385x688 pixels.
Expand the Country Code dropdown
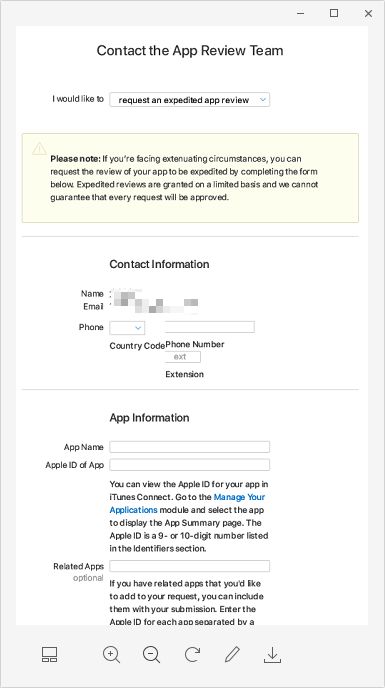tap(127, 327)
